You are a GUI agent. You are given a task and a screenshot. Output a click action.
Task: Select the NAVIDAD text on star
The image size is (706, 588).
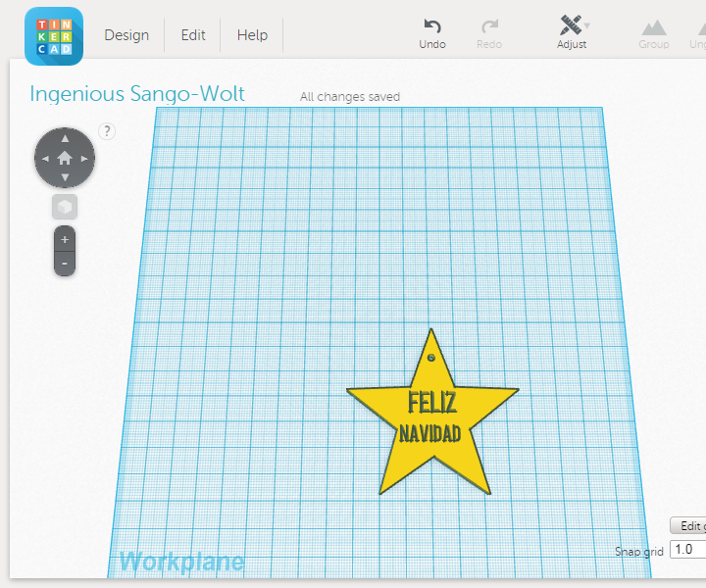click(430, 434)
